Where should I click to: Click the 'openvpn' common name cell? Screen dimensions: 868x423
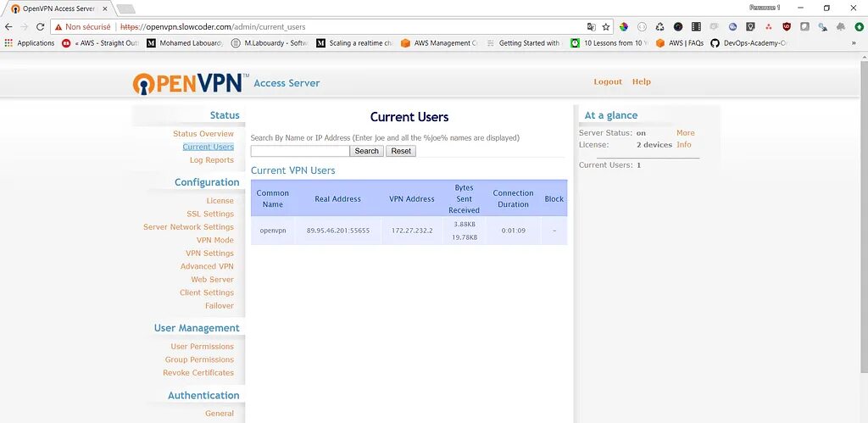(x=273, y=231)
